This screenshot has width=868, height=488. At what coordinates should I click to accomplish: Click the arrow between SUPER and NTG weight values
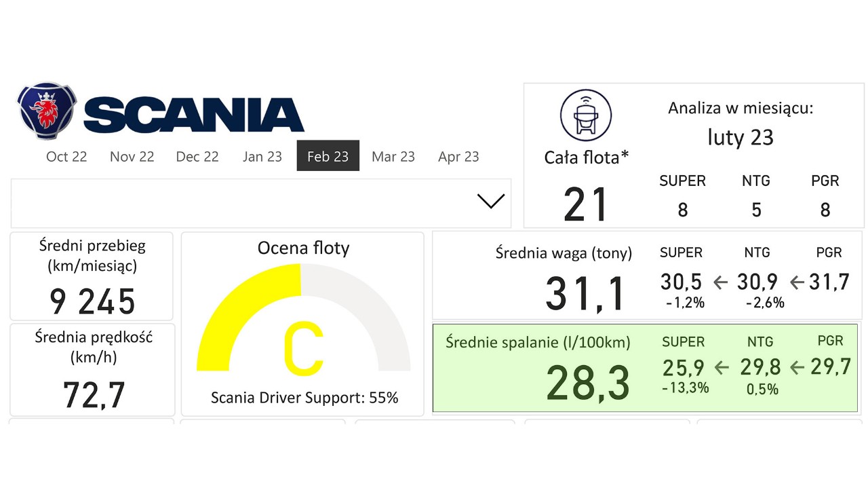point(720,281)
